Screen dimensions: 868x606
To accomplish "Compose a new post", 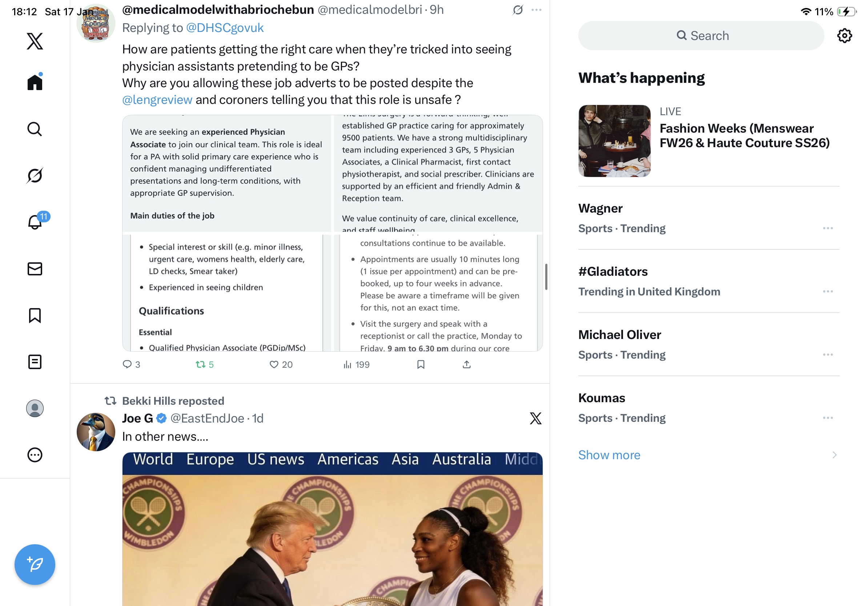I will pos(35,565).
